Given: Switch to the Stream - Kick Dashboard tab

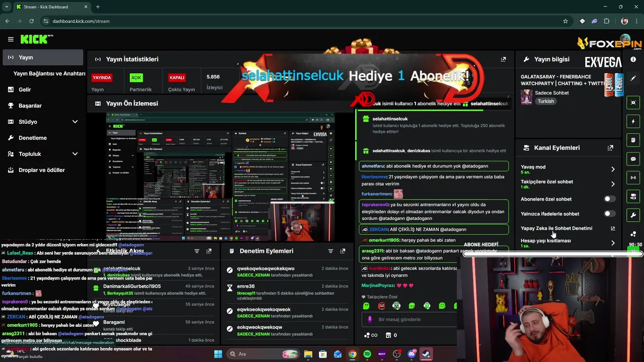Looking at the screenshot, I should (51, 7).
